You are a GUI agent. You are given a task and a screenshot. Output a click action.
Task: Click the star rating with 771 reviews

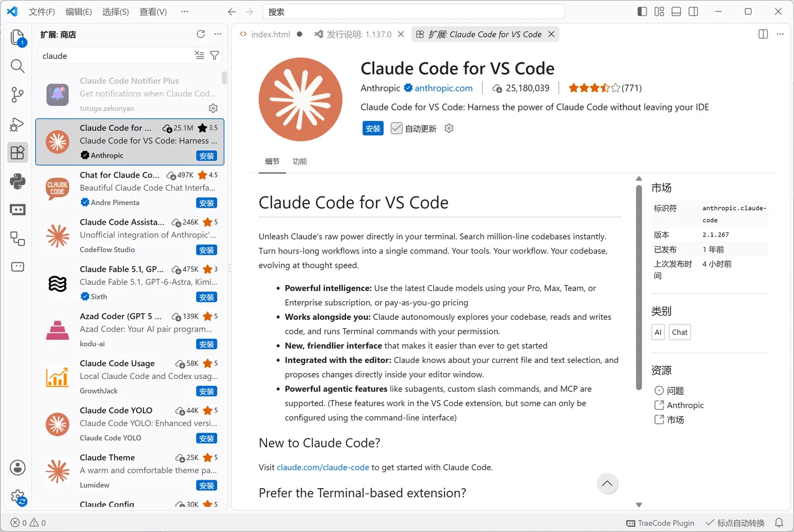click(605, 88)
